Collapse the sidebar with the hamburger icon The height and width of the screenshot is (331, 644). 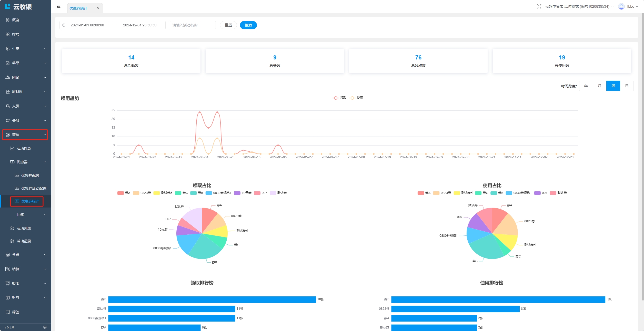59,6
